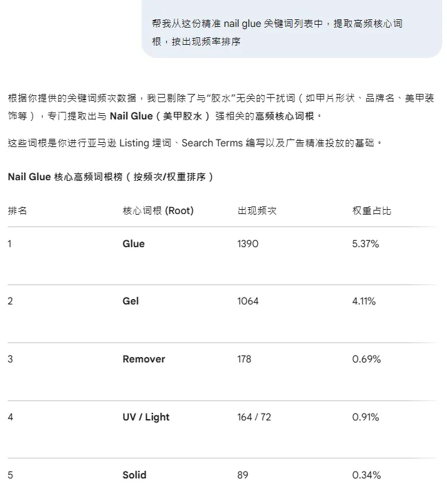The image size is (447, 504).
Task: Click the 0.34% weight cell
Action: point(366,475)
